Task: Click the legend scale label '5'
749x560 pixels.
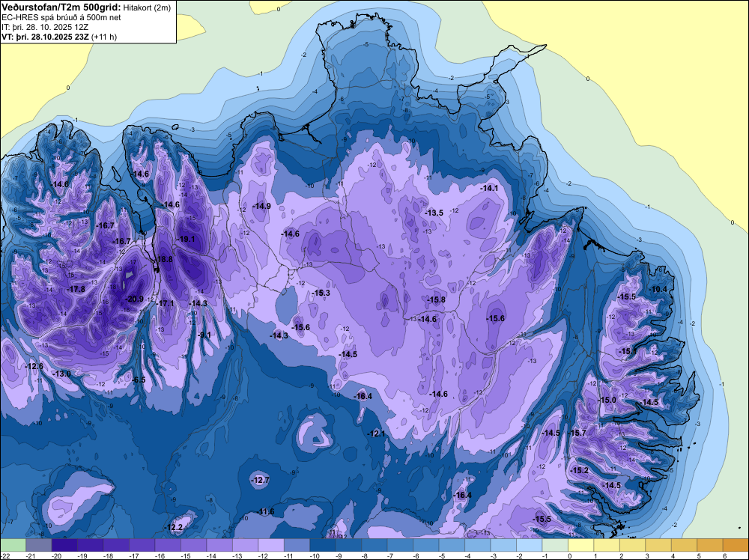Action: [699, 556]
